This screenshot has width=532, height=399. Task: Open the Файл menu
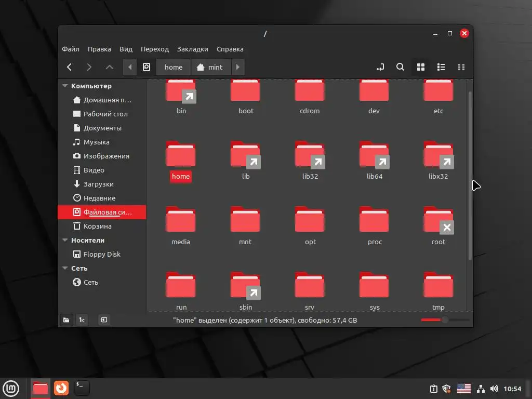coord(71,49)
